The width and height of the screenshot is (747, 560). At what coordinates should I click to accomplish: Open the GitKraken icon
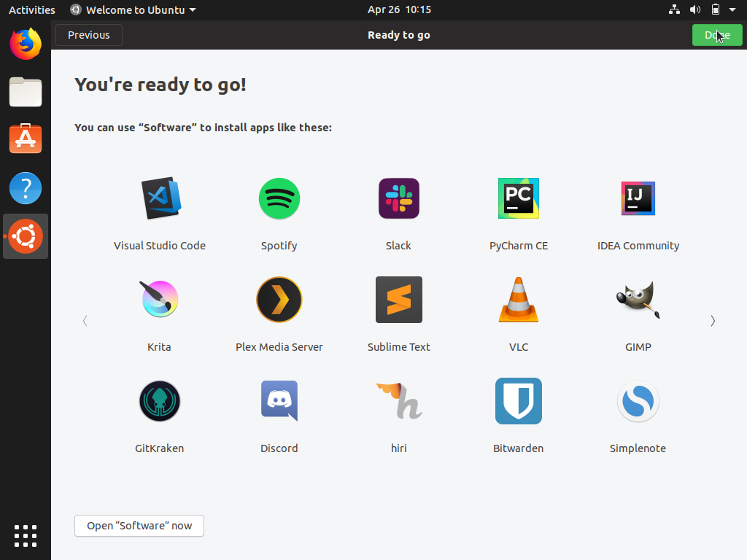[x=160, y=401]
